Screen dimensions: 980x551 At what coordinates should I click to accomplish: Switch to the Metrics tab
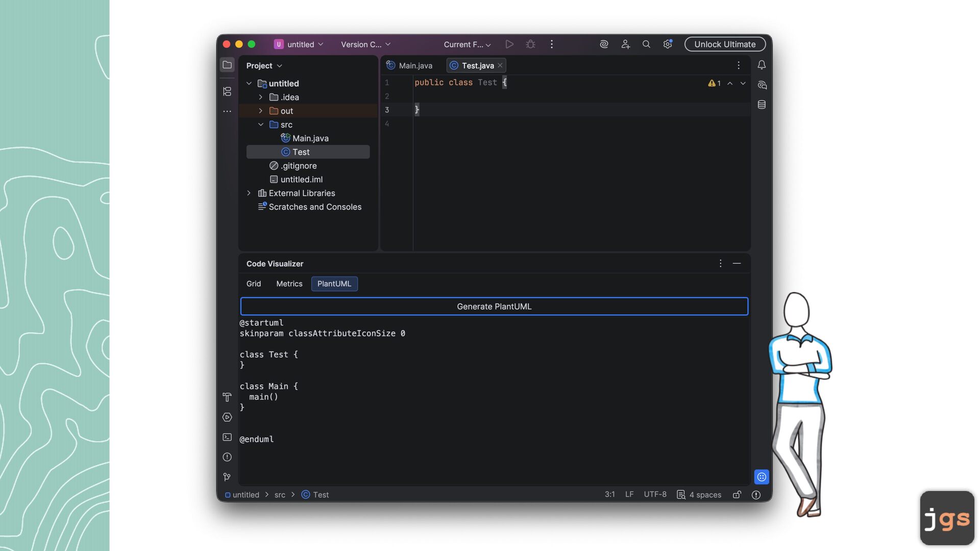click(x=289, y=284)
